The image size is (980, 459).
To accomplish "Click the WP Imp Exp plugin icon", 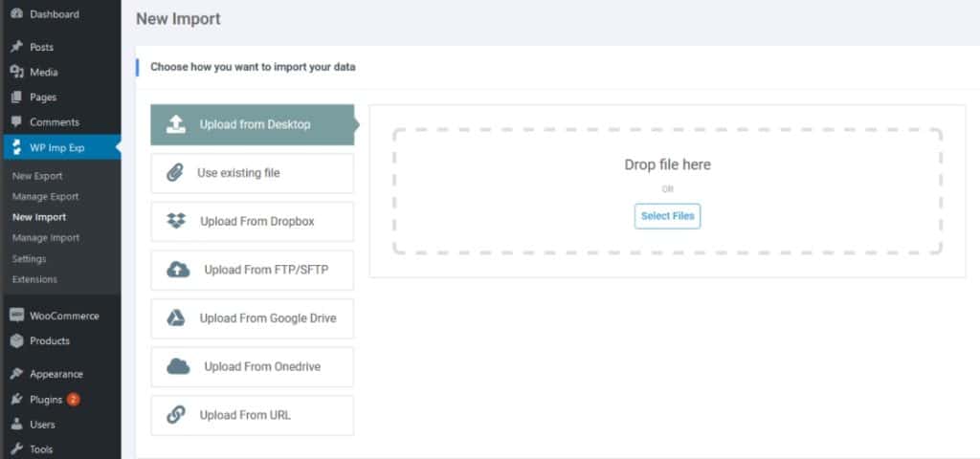I will pos(17,148).
